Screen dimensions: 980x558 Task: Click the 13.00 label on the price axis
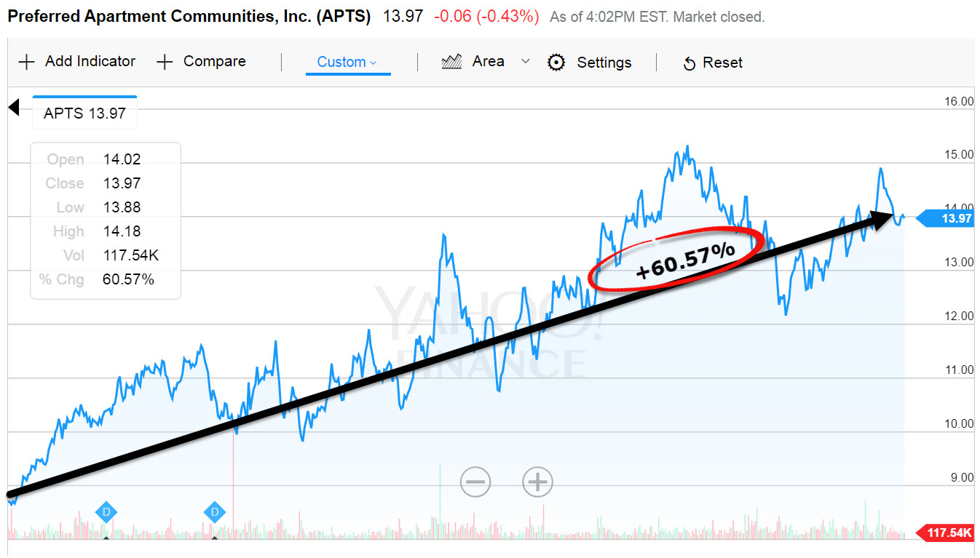tap(959, 262)
